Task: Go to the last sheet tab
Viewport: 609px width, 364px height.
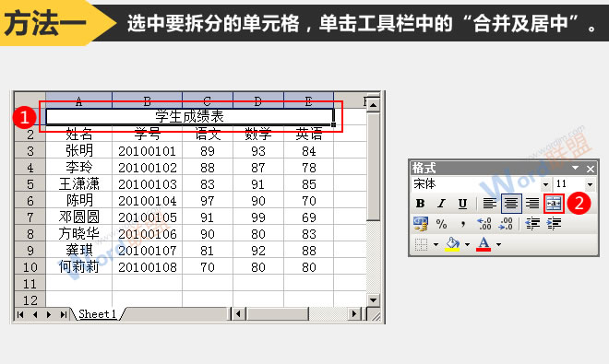Action: (63, 314)
